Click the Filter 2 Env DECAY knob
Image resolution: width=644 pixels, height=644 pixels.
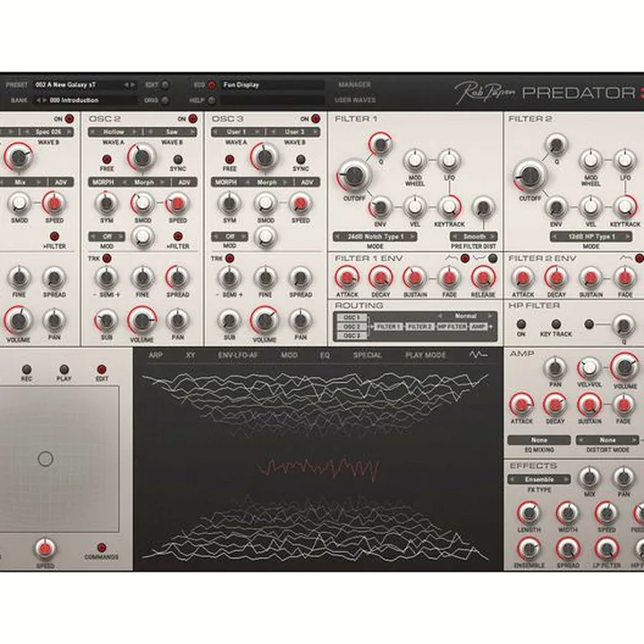(555, 278)
